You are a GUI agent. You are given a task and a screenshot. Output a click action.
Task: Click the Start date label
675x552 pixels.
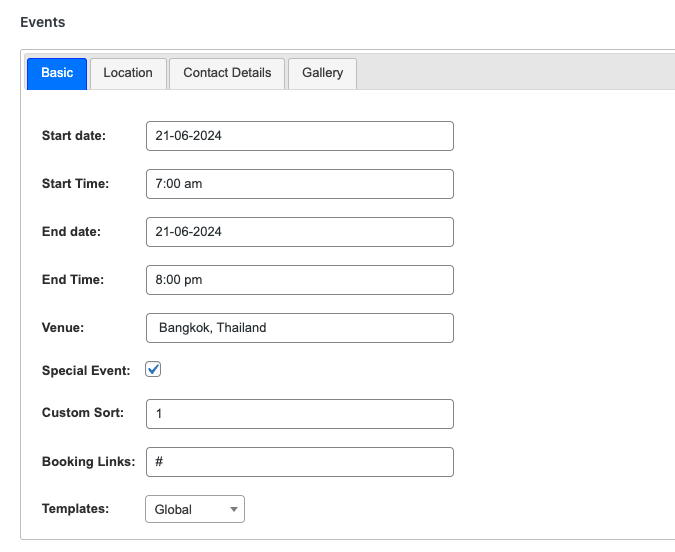(73, 136)
